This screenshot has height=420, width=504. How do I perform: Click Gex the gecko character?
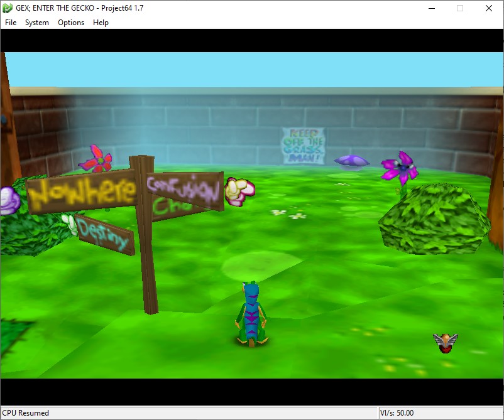pos(251,315)
